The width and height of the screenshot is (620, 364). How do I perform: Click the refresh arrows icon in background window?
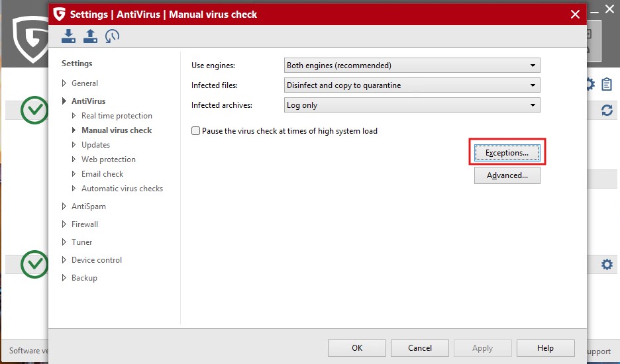click(x=607, y=111)
